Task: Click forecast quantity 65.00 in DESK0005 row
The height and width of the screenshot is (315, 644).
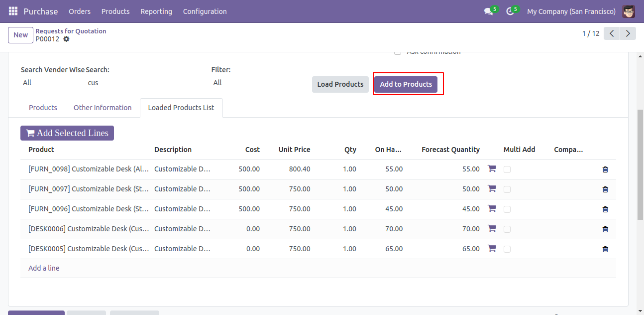Action: tap(471, 249)
